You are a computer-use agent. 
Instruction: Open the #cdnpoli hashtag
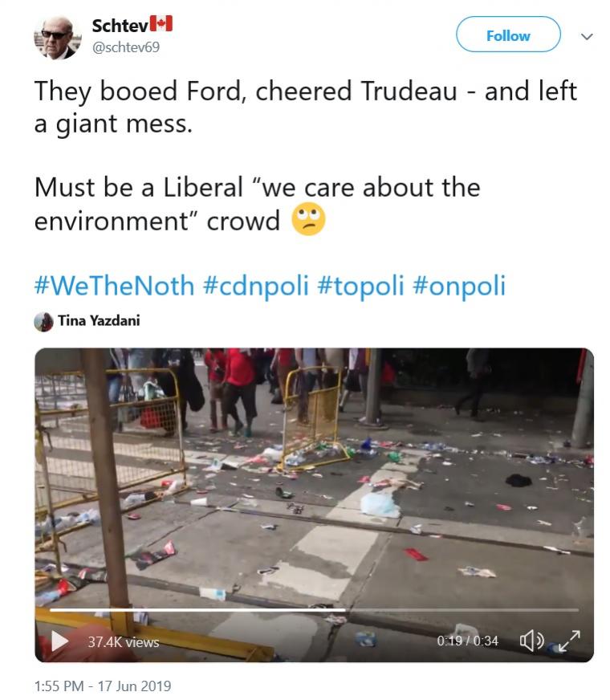[x=254, y=285]
